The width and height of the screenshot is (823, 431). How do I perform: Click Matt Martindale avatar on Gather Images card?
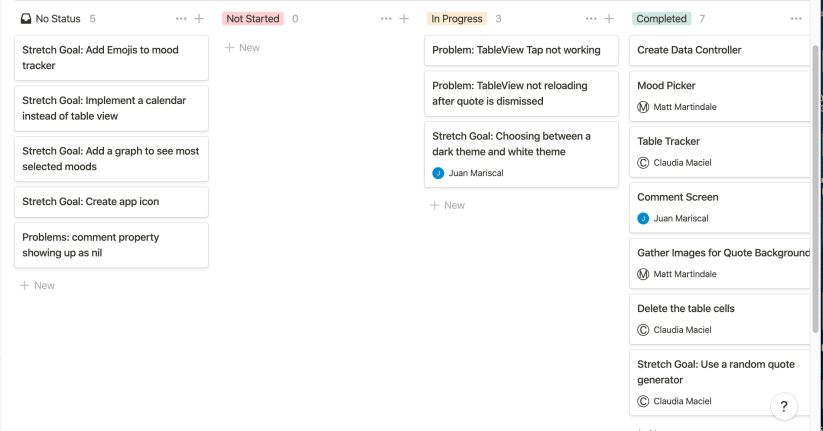(x=643, y=274)
